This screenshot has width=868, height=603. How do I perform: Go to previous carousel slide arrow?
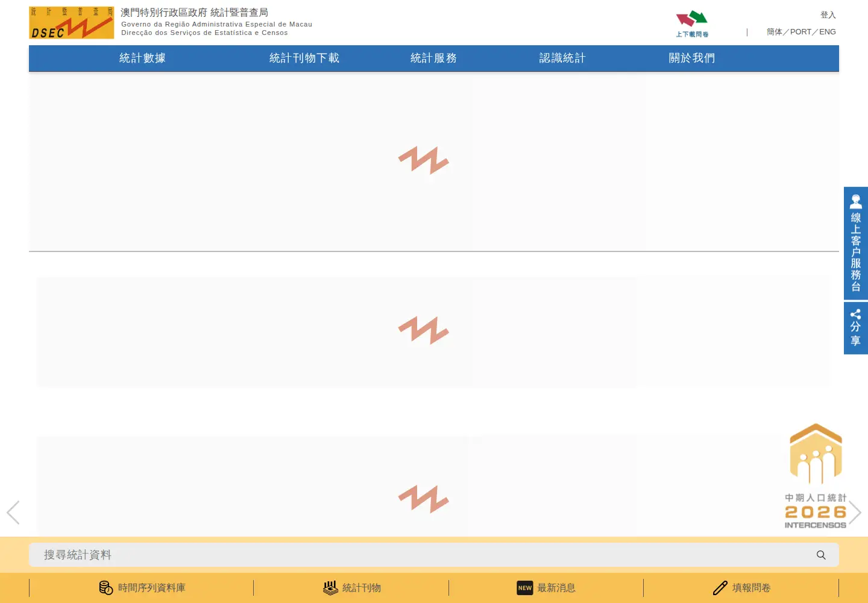pos(13,513)
